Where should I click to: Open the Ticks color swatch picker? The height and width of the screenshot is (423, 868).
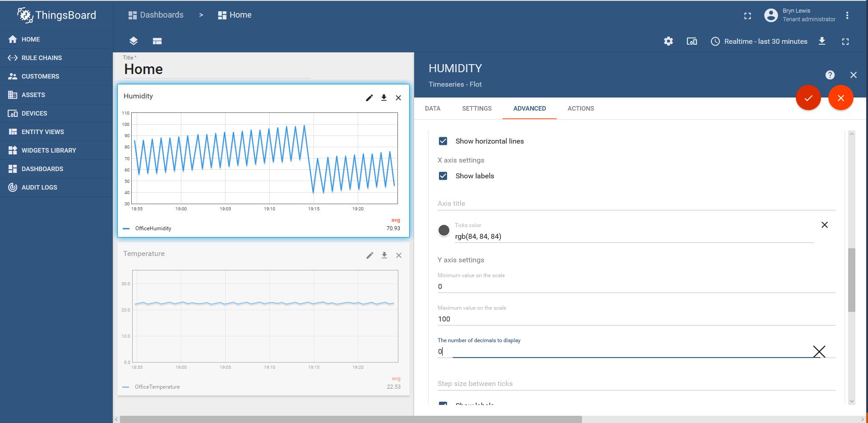(444, 230)
